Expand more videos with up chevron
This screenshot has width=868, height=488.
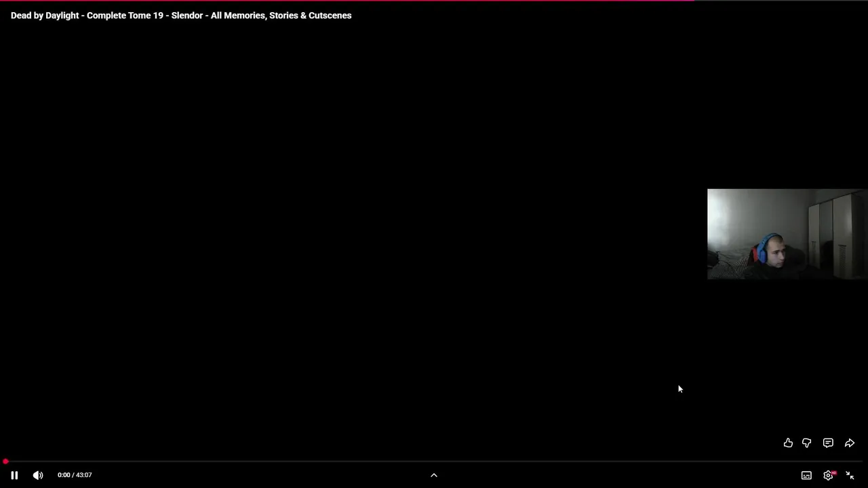click(x=434, y=475)
